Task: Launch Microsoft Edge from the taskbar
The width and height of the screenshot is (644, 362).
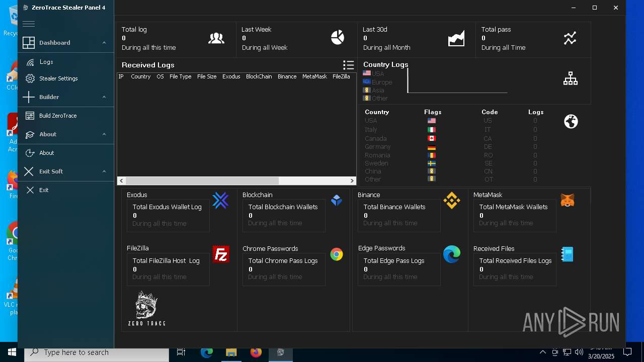Action: 207,352
